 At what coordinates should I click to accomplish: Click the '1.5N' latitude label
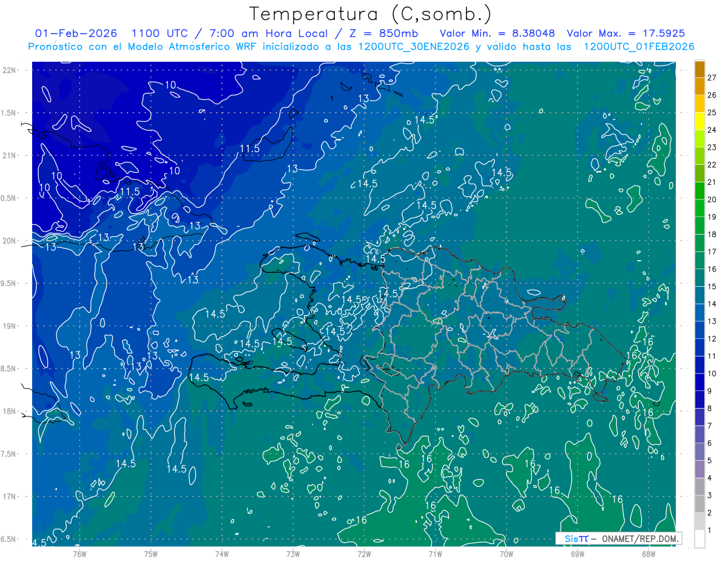10,113
